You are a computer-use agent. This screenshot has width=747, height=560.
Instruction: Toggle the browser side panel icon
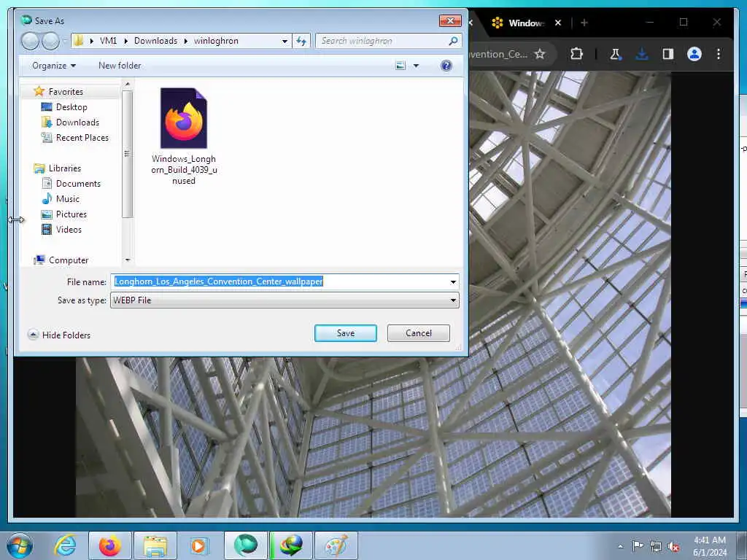coord(668,54)
